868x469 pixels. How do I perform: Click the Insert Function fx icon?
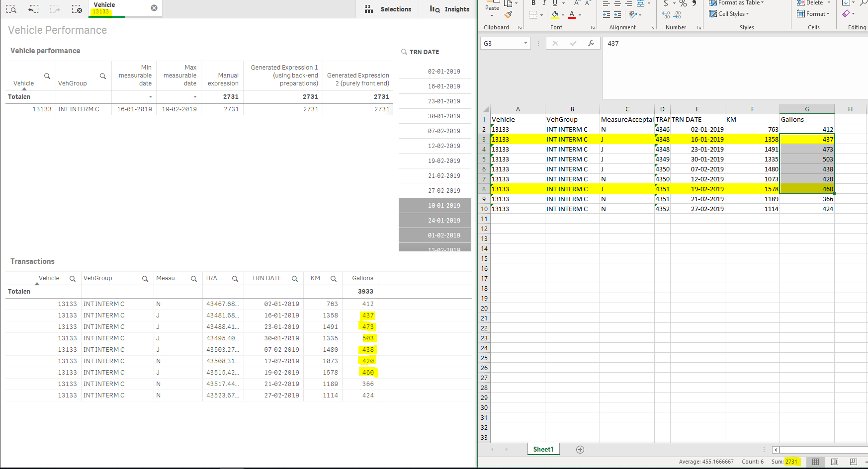tap(591, 43)
